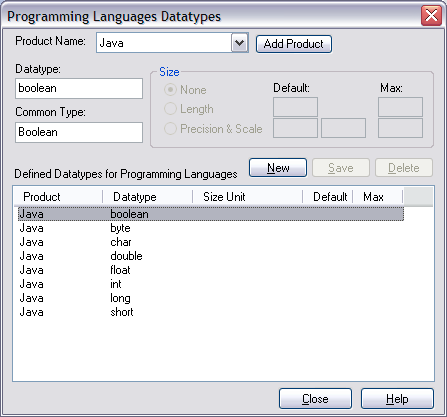Sort by the Product column header
The image size is (447, 417).
tap(58, 197)
